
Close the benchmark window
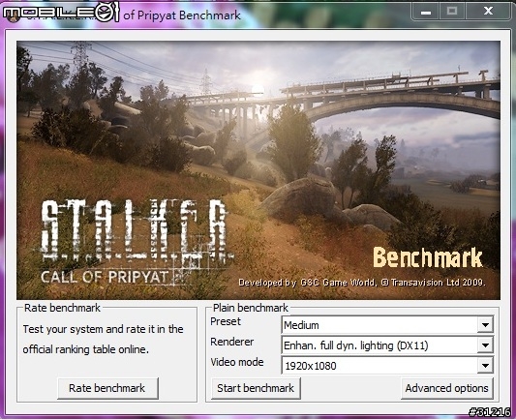[x=488, y=12]
